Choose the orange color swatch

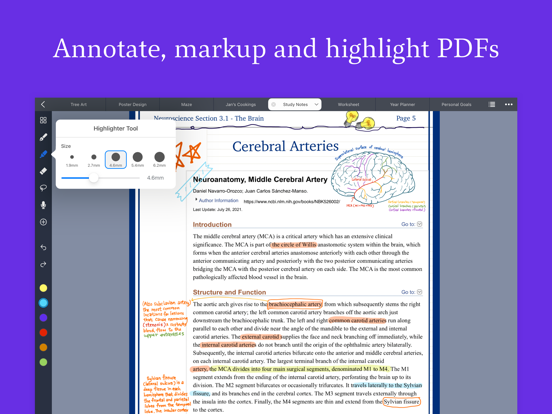click(x=43, y=347)
